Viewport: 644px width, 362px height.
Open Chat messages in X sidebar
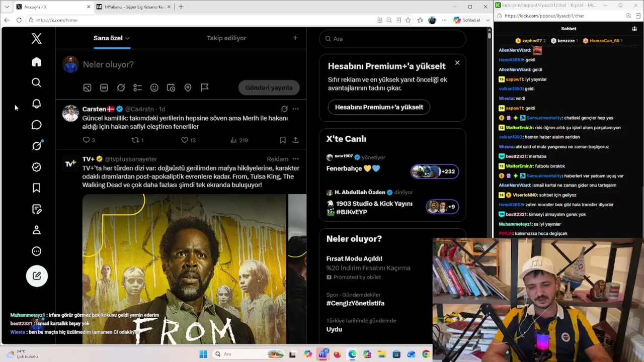click(37, 125)
